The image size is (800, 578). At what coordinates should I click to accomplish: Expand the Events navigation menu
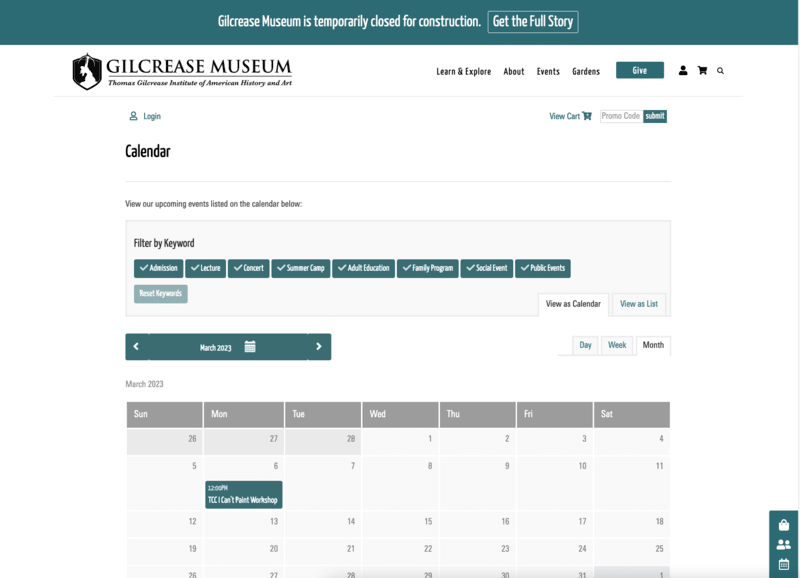[x=548, y=71]
